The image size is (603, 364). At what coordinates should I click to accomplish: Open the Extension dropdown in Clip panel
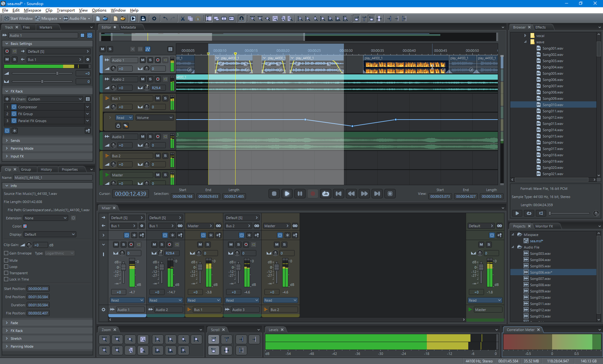(x=45, y=218)
